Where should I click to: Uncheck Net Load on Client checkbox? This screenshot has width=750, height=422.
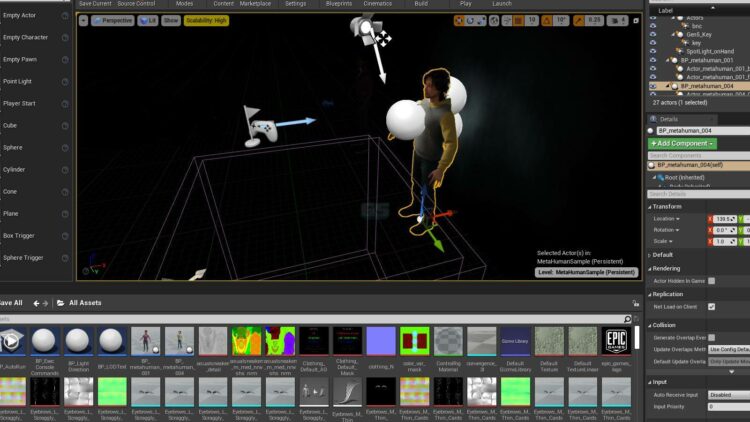click(x=712, y=307)
